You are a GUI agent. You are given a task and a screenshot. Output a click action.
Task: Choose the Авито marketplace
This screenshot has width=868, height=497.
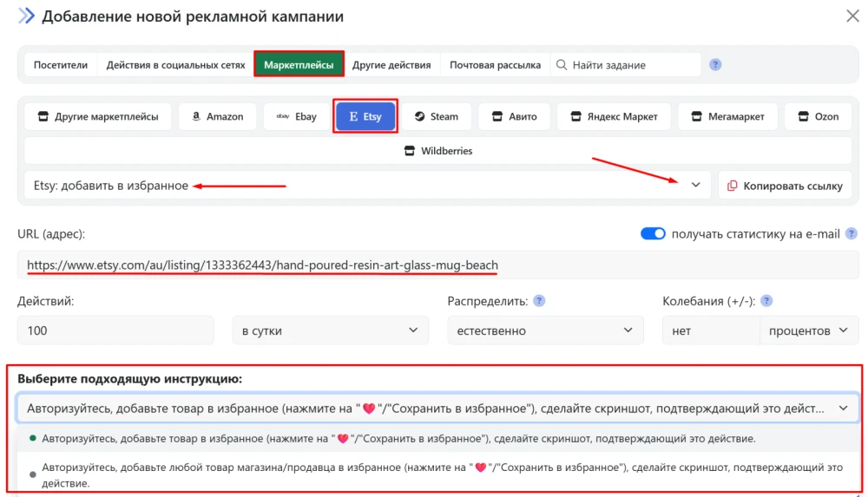[x=514, y=116]
